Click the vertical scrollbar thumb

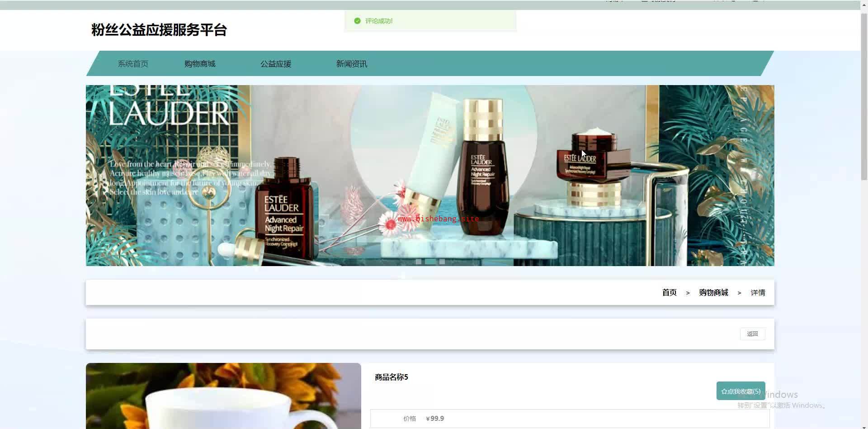pos(864,97)
